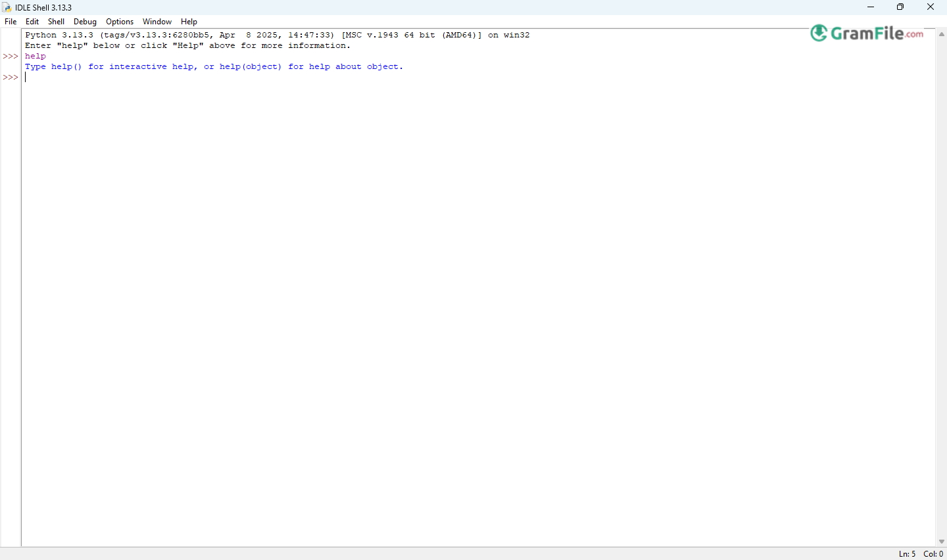This screenshot has width=947, height=560.
Task: Click the 'Type help() for interactive help' output line
Action: pyautogui.click(x=214, y=66)
